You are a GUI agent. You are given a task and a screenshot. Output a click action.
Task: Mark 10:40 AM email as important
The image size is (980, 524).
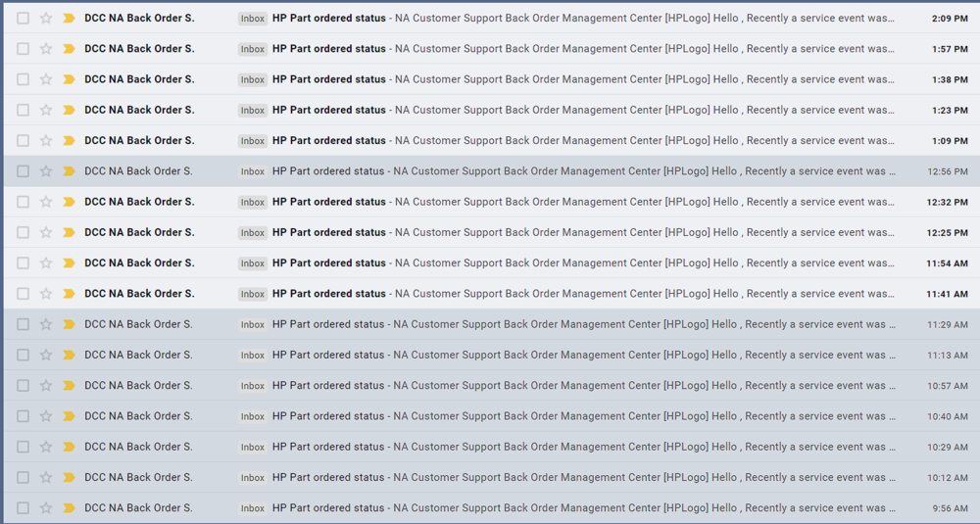[x=69, y=416]
